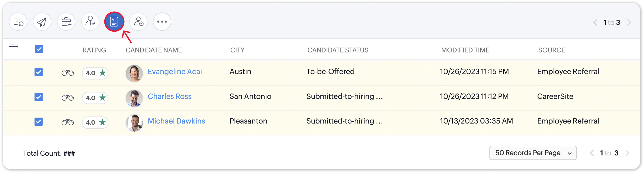Sort by Candidate Name column header
This screenshot has width=644, height=173.
point(154,50)
